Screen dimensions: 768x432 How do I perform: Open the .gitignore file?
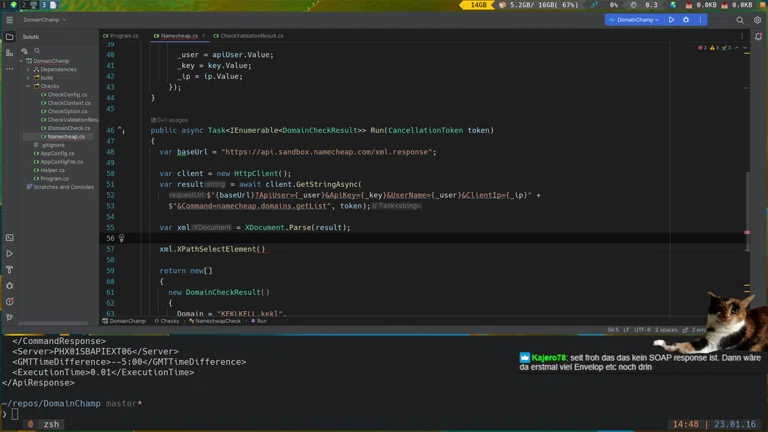point(49,145)
